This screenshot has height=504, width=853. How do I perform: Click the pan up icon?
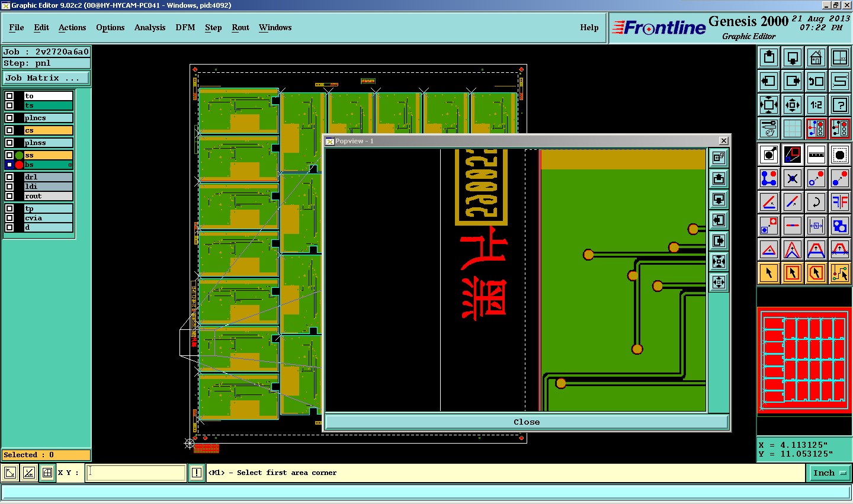coord(769,57)
